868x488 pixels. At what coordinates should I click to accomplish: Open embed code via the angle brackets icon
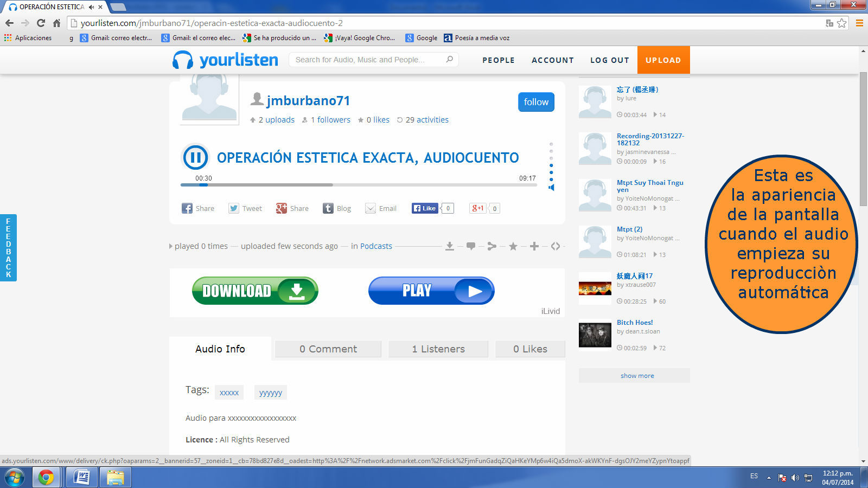click(x=556, y=246)
